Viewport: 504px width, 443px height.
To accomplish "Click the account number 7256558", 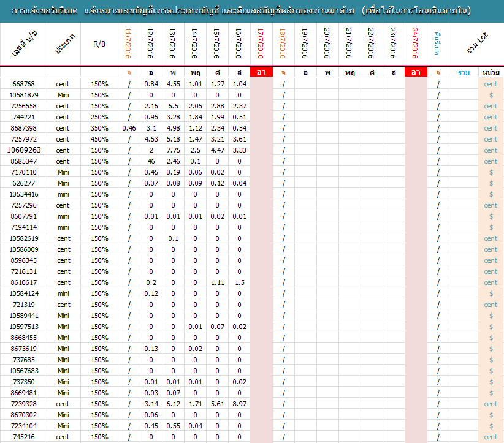I will point(23,106).
